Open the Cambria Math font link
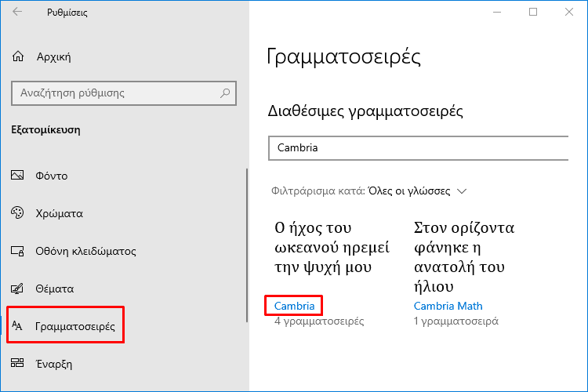 click(x=448, y=306)
